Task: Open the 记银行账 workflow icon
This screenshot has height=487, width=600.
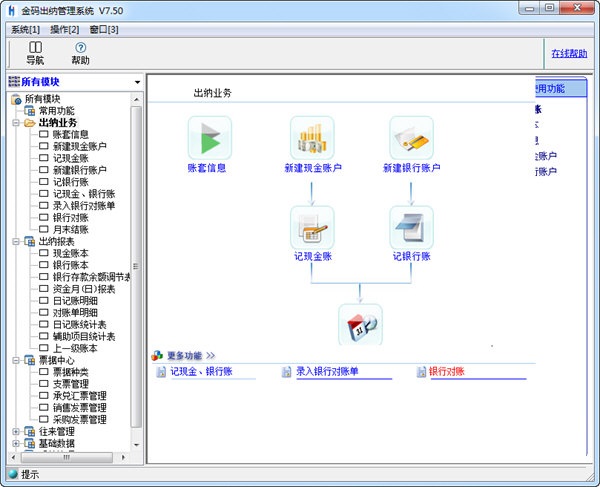Action: tap(411, 228)
